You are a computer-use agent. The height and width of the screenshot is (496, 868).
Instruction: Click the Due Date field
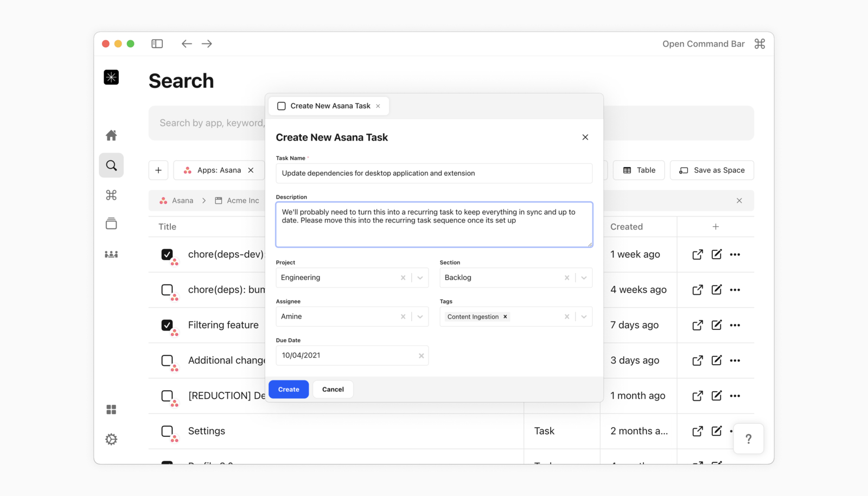click(x=352, y=355)
